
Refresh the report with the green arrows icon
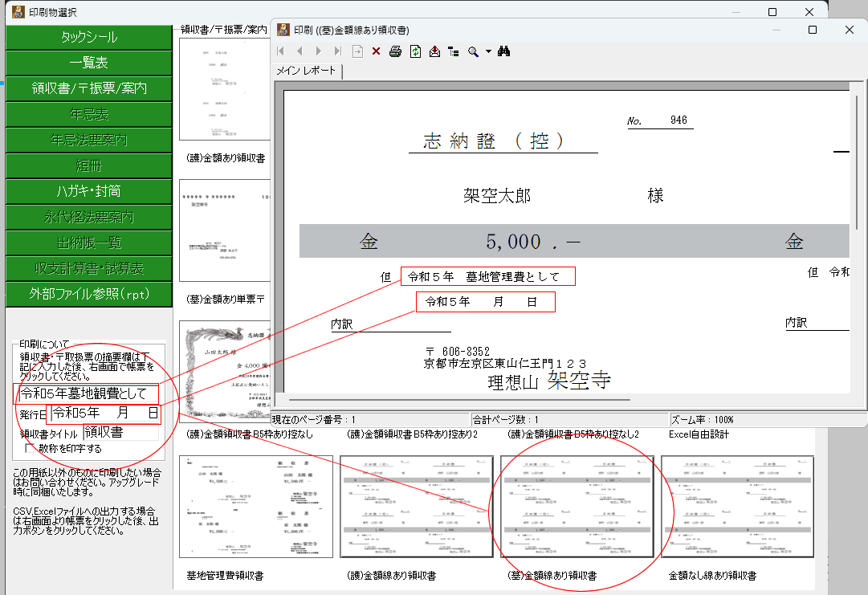[x=415, y=51]
